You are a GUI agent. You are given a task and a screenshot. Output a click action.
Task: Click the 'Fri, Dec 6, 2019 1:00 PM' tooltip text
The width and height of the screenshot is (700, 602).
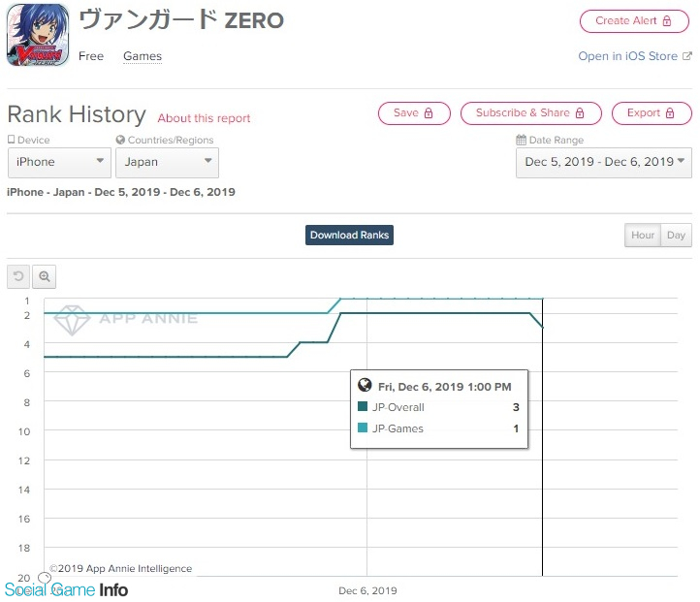click(x=445, y=387)
